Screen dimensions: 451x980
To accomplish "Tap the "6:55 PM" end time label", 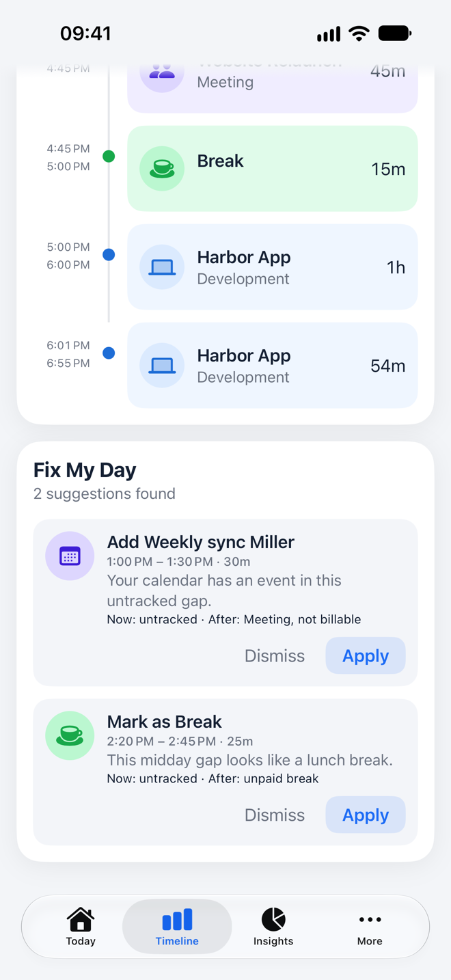I will tap(68, 364).
